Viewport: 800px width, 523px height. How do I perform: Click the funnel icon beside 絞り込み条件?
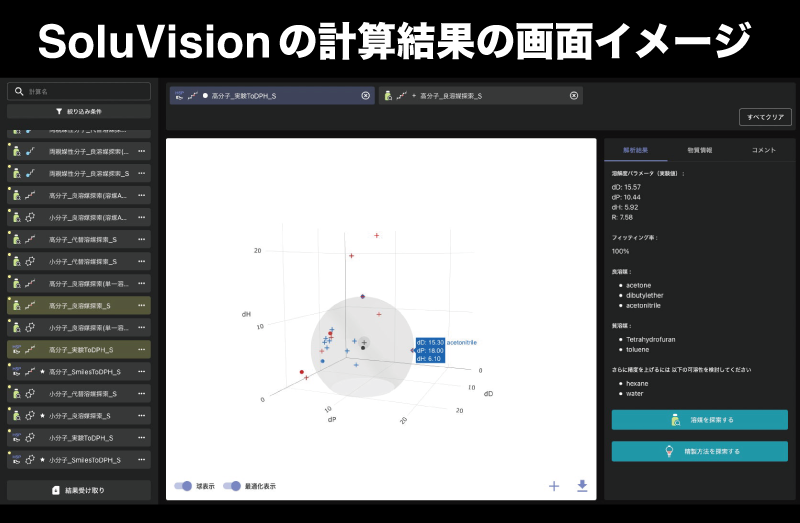[59, 111]
